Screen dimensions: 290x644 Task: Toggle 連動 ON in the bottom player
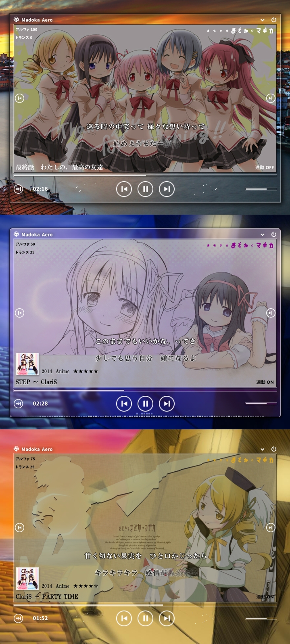tap(265, 597)
